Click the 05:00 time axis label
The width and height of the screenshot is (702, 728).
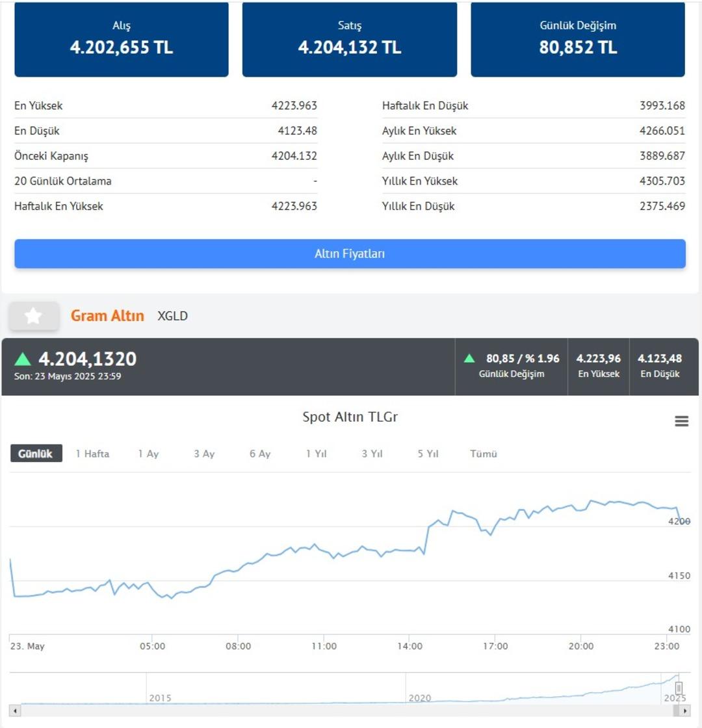point(152,646)
